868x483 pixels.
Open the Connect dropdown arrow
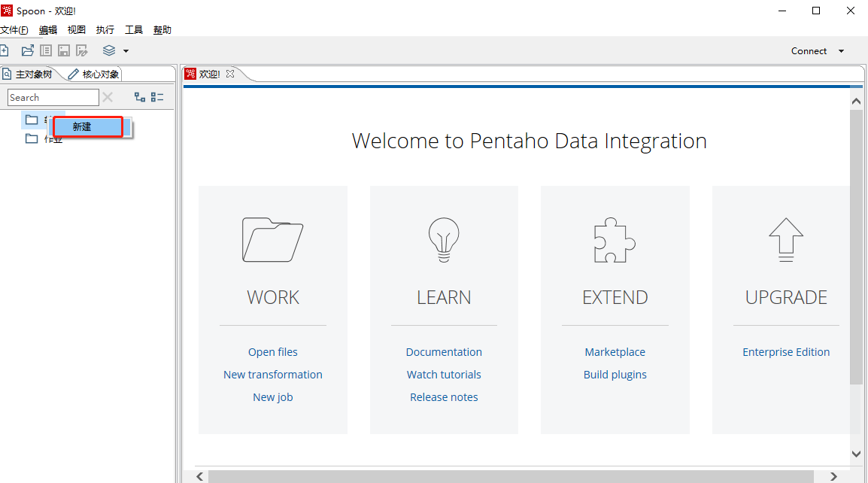842,51
